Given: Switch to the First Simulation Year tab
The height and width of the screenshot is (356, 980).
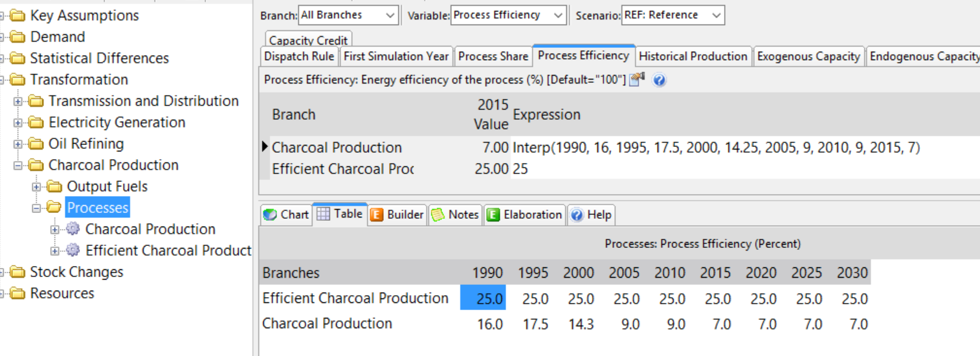Looking at the screenshot, I should pos(396,56).
